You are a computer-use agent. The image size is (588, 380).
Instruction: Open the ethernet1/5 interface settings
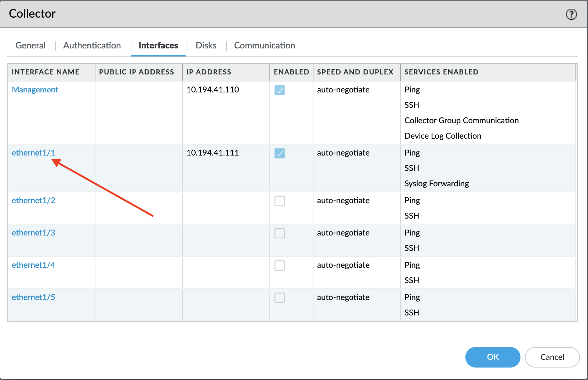pyautogui.click(x=33, y=297)
